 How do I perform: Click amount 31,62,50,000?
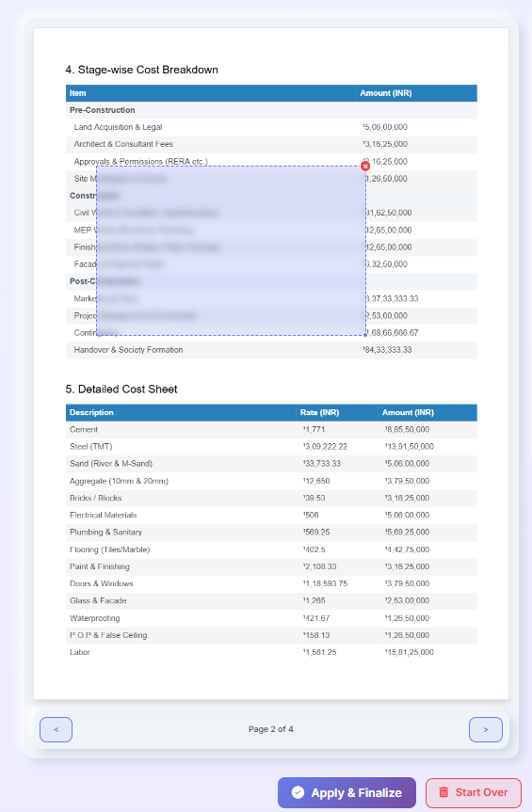coord(388,213)
